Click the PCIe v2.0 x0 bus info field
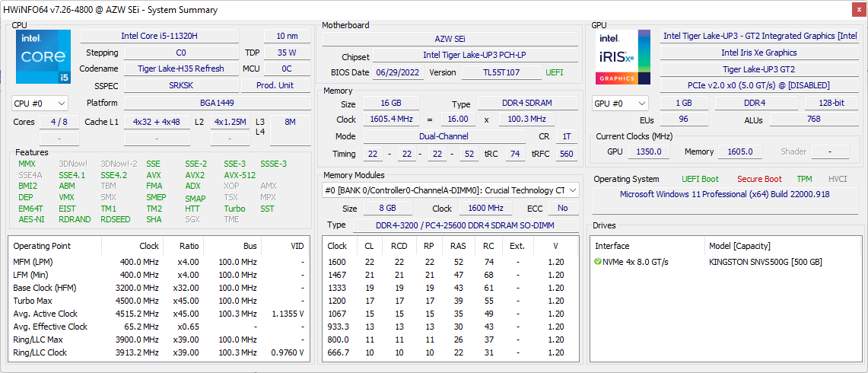The width and height of the screenshot is (868, 373). pos(758,86)
